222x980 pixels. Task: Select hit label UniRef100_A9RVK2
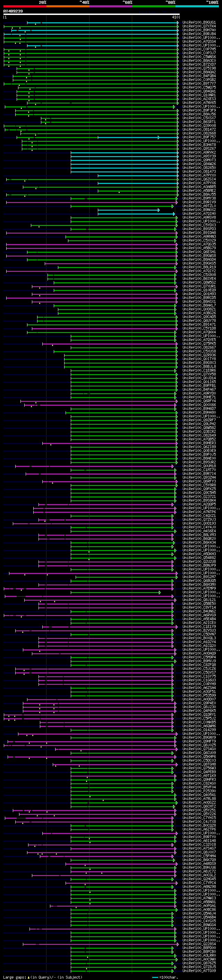click(199, 152)
